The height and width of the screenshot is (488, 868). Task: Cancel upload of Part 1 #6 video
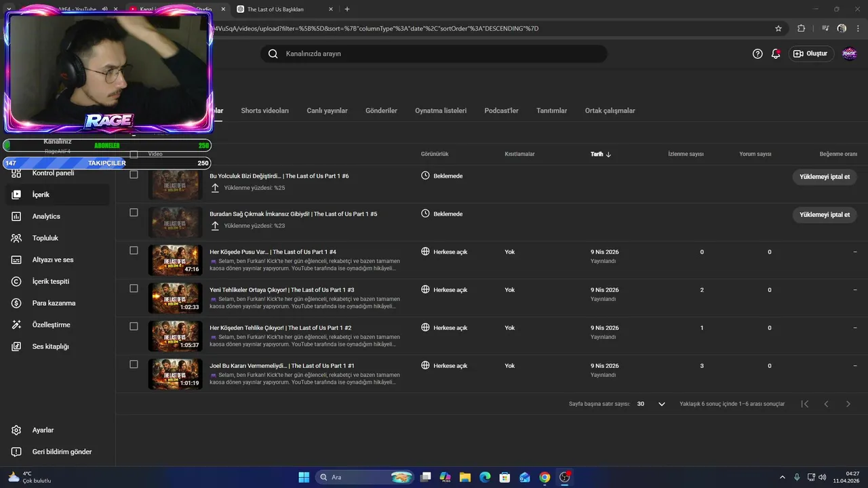[825, 176]
